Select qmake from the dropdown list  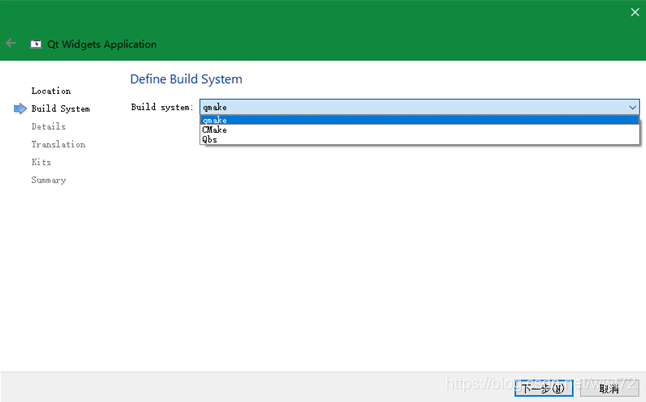(x=419, y=120)
